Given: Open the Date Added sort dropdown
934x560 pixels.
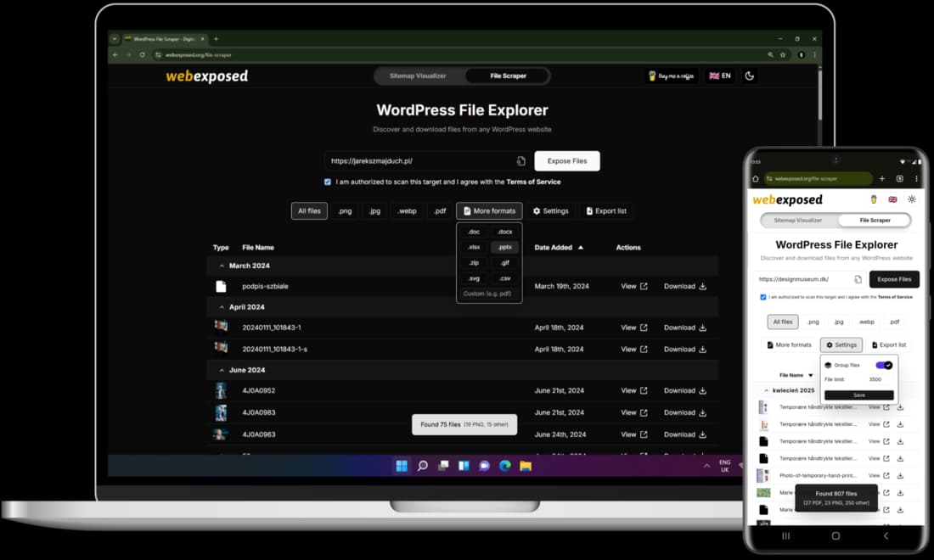Looking at the screenshot, I should pos(556,247).
